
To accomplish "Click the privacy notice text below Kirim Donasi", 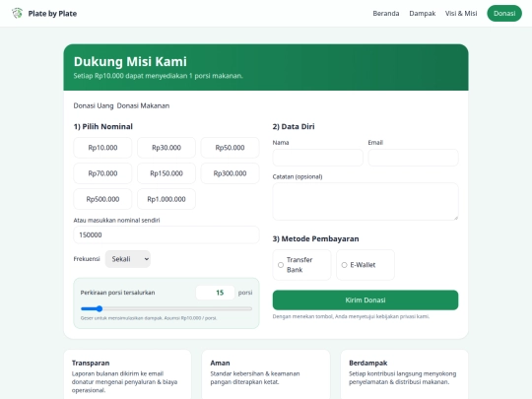I will pyautogui.click(x=351, y=316).
